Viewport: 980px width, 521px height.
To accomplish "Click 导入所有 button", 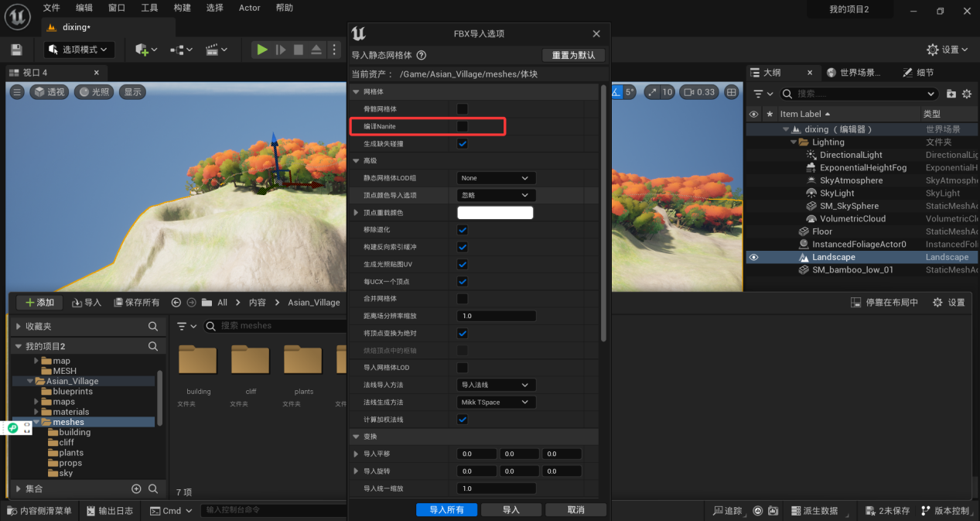I will (446, 509).
